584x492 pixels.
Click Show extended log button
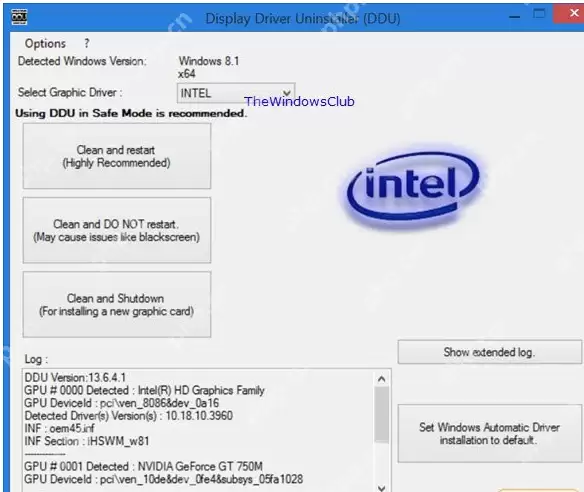pyautogui.click(x=489, y=352)
